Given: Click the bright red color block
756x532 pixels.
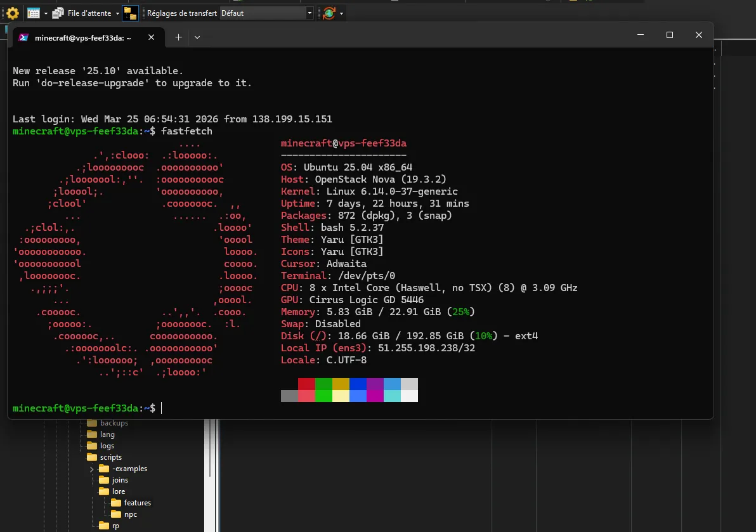Looking at the screenshot, I should click(x=306, y=396).
